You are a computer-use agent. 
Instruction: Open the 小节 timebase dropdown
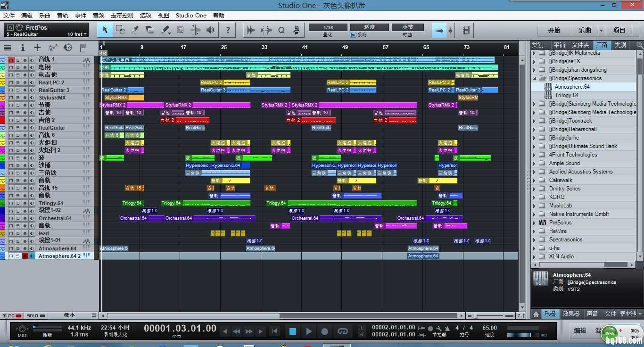click(x=408, y=27)
